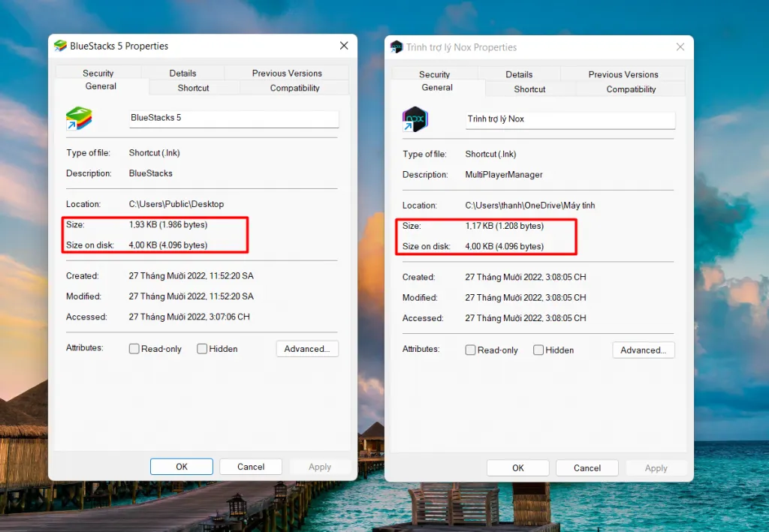Close the Trình trợ lý Nox Properties window

click(680, 47)
